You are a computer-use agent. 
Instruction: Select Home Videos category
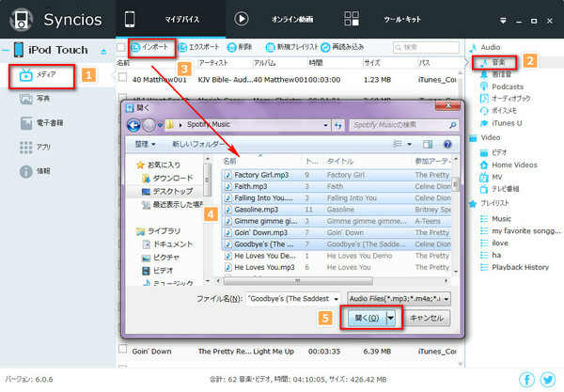point(509,165)
